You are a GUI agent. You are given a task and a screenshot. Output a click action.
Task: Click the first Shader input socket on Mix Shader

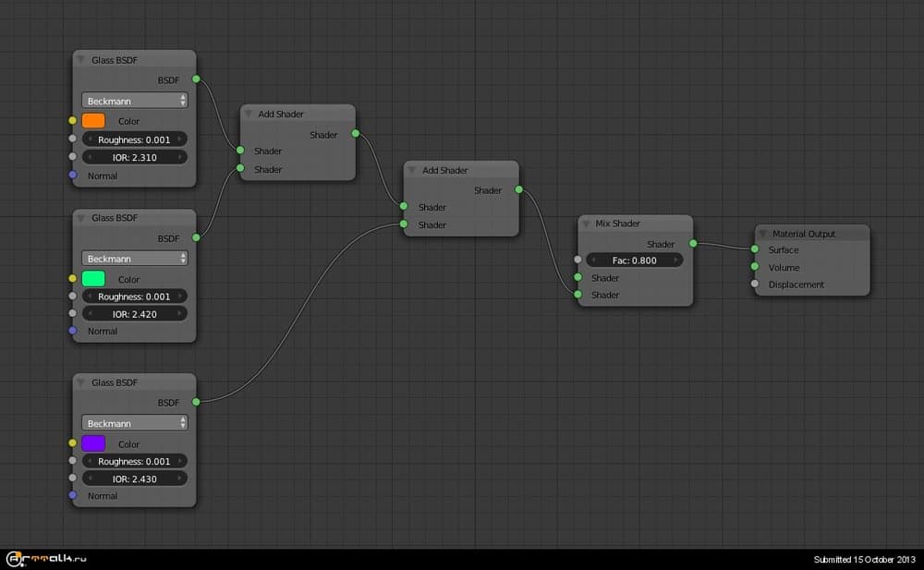tap(578, 278)
